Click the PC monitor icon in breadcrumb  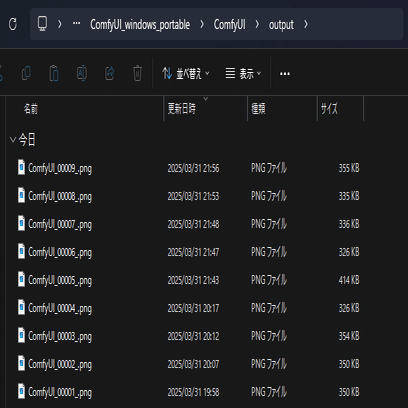42,24
